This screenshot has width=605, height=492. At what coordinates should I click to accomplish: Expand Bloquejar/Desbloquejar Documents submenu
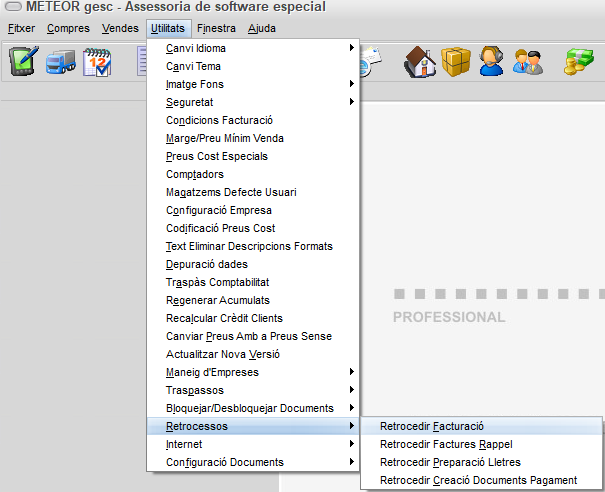click(253, 408)
